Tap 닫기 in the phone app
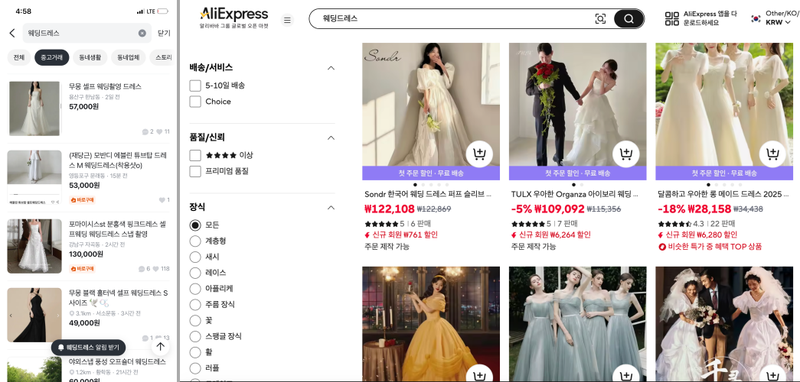The image size is (800, 382). point(164,33)
